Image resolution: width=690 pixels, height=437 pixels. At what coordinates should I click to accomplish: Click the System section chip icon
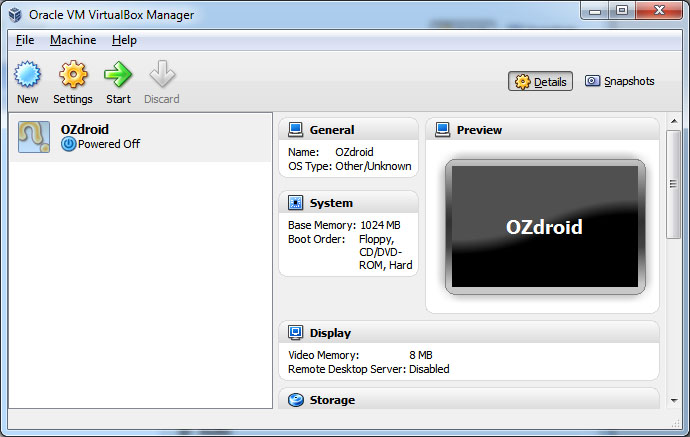click(295, 203)
